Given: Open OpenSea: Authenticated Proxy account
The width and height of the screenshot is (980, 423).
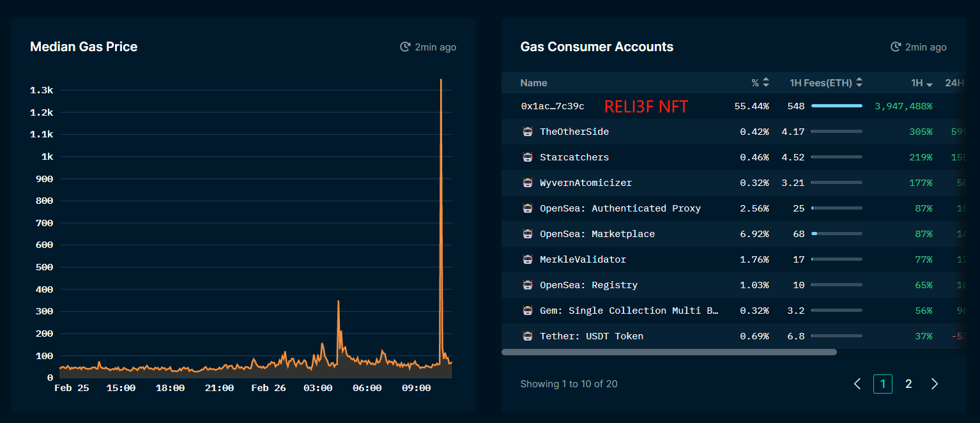Looking at the screenshot, I should [620, 208].
